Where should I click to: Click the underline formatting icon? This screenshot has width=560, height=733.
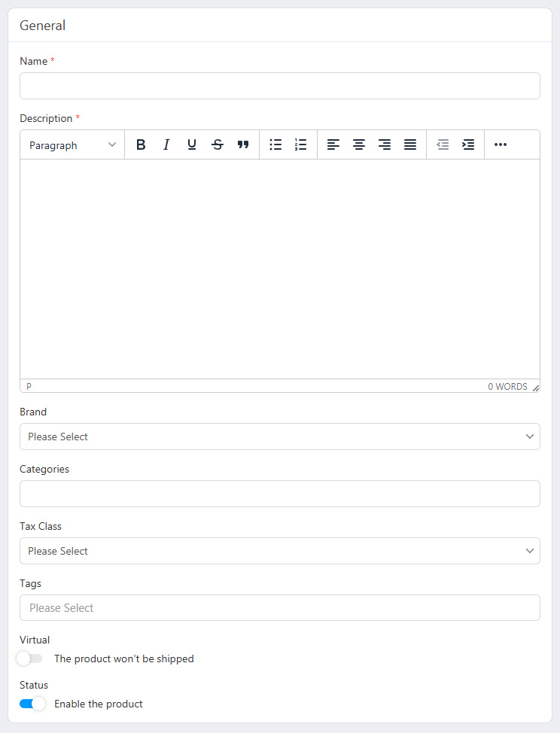pos(192,144)
